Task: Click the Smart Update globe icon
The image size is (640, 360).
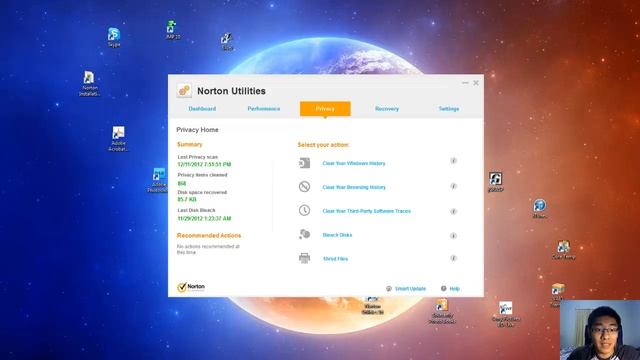Action: (389, 289)
